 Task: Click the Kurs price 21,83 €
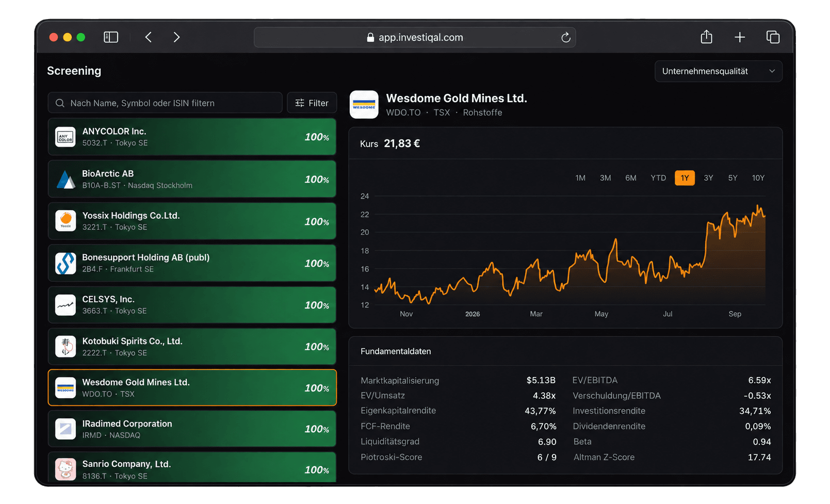(402, 143)
